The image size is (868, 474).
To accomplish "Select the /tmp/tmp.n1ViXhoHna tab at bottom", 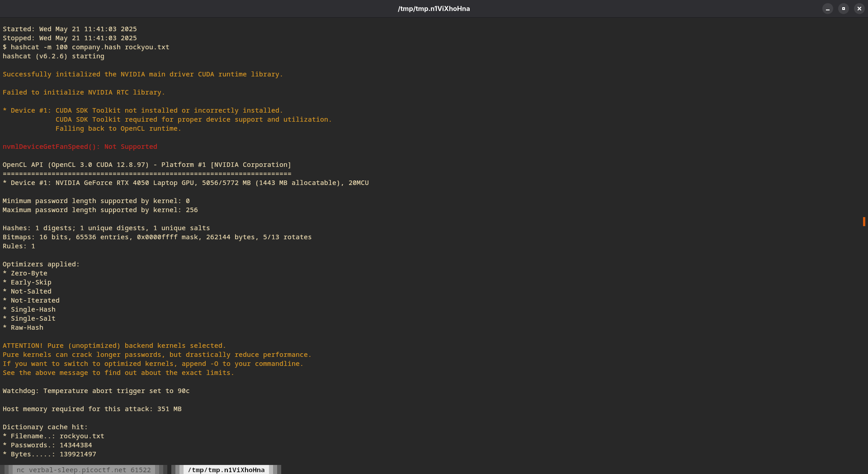I will tap(226, 469).
